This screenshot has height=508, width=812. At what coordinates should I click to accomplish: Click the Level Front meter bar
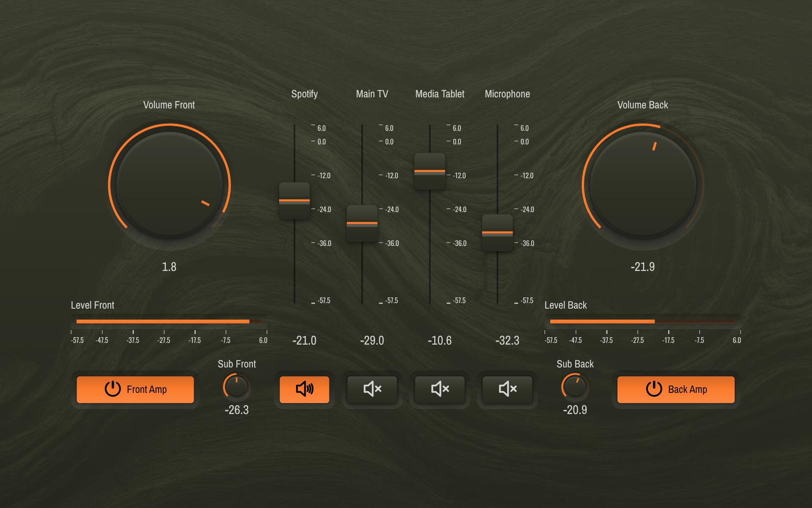169,321
